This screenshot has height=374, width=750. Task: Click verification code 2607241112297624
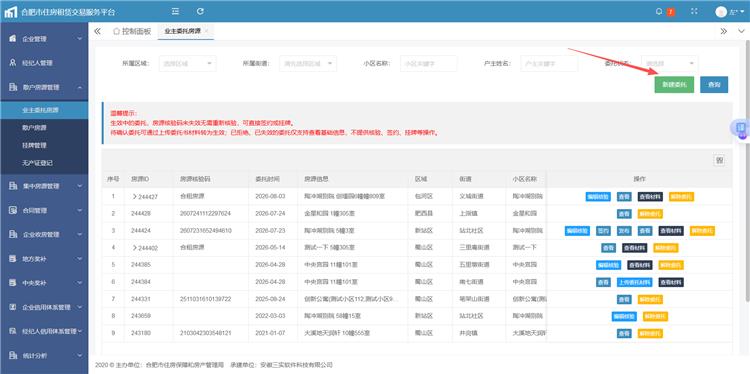pyautogui.click(x=205, y=213)
